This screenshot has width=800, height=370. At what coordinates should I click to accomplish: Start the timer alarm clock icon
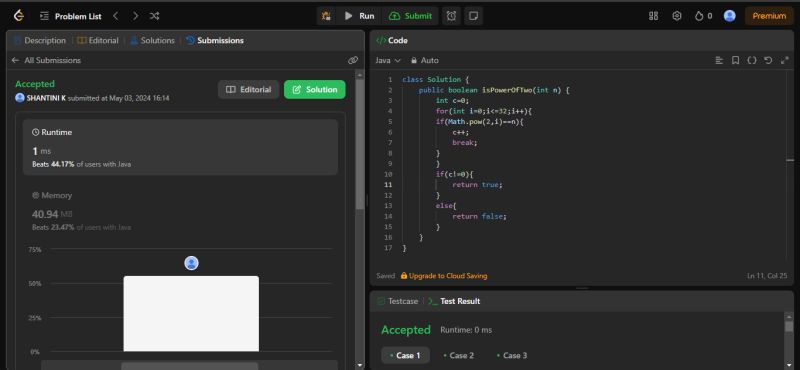tap(452, 16)
